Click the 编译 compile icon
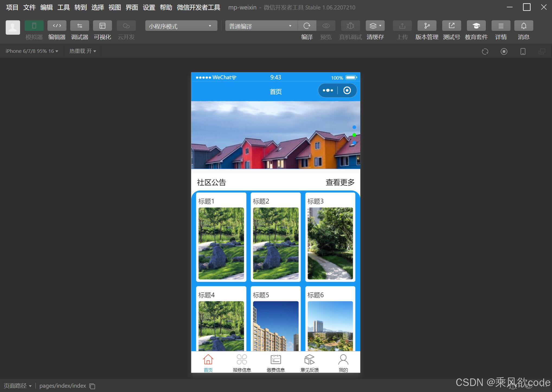This screenshot has height=392, width=552. point(307,26)
